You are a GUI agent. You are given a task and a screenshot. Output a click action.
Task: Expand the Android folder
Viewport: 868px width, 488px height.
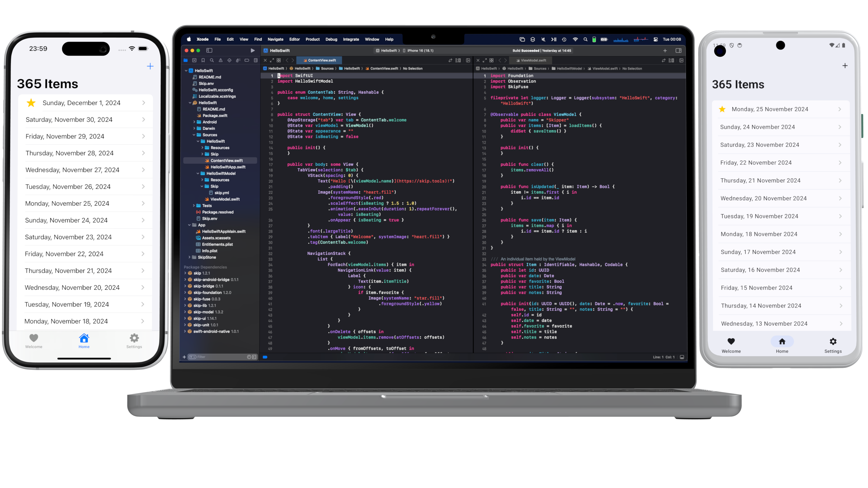coord(194,122)
